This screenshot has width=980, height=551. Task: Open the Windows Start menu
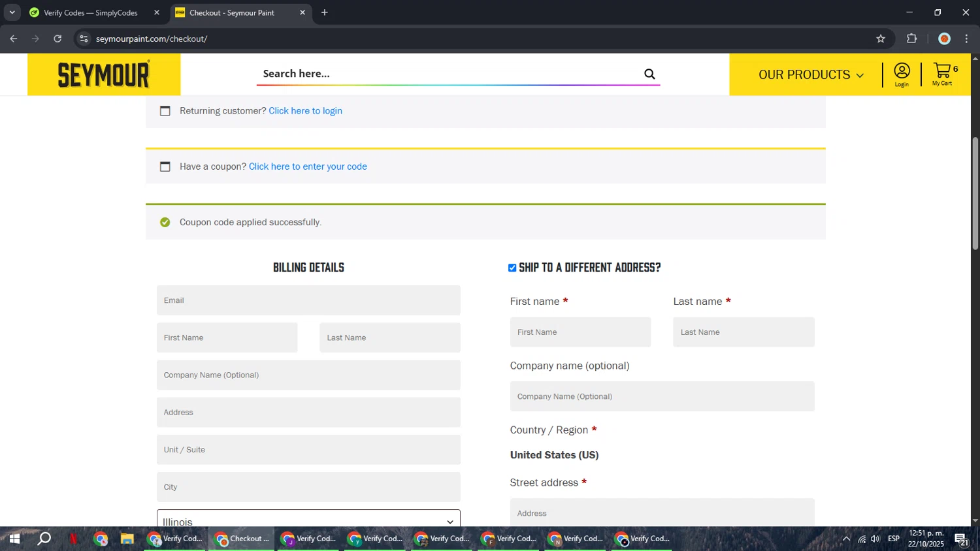pos(14,539)
